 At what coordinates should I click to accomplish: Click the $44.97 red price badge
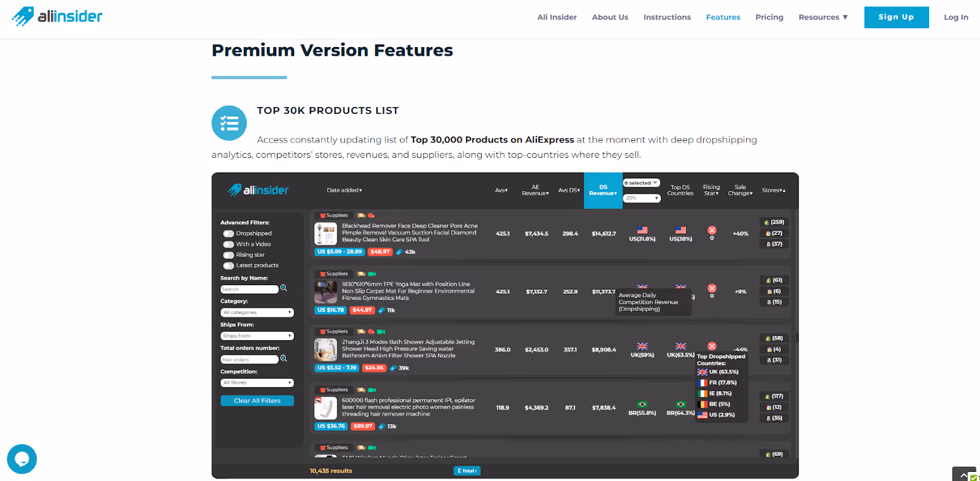[x=362, y=310]
